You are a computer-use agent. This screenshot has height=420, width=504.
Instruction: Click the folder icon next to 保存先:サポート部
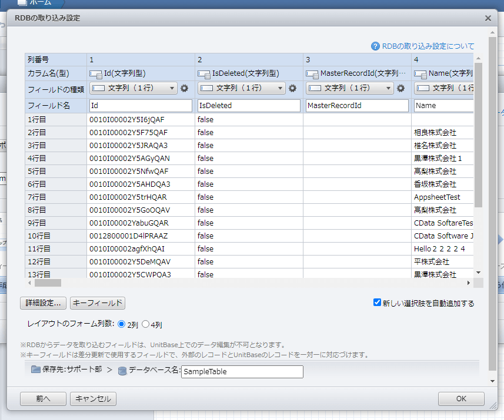tap(36, 371)
